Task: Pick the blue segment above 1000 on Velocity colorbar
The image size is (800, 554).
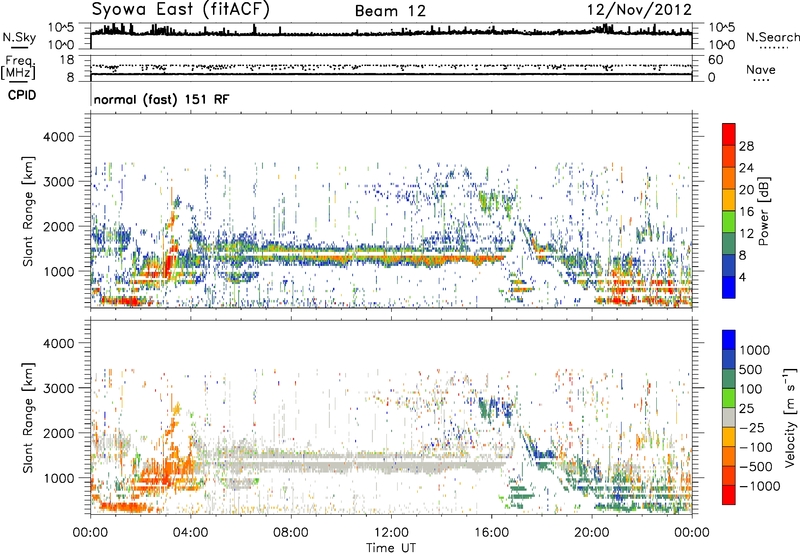Action: (x=729, y=340)
